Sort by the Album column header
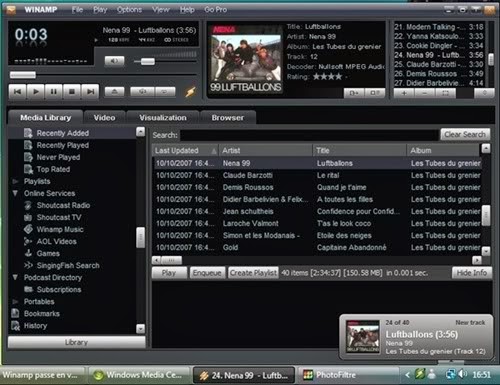The width and height of the screenshot is (500, 385). click(443, 151)
